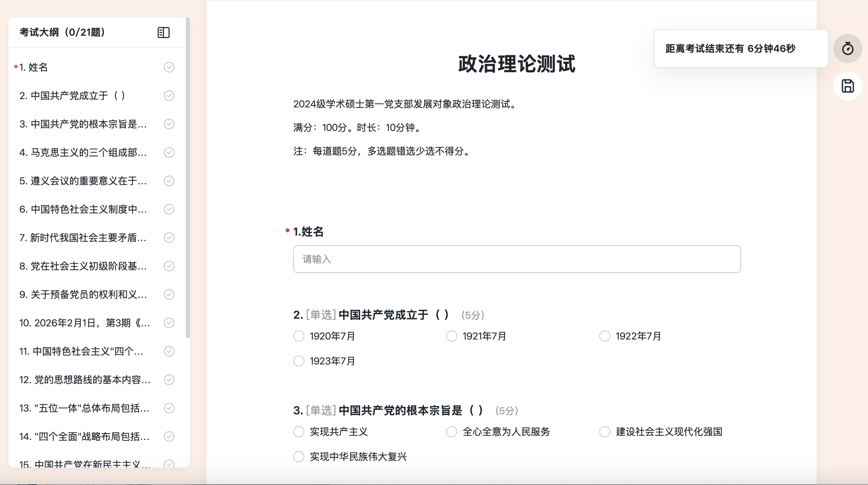868x485 pixels.
Task: Click the countdown timer notification box
Action: click(741, 48)
